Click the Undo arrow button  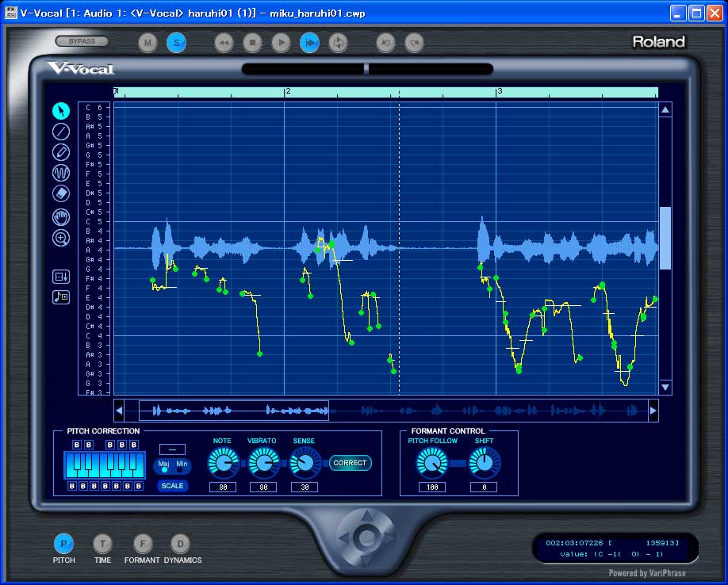(386, 43)
